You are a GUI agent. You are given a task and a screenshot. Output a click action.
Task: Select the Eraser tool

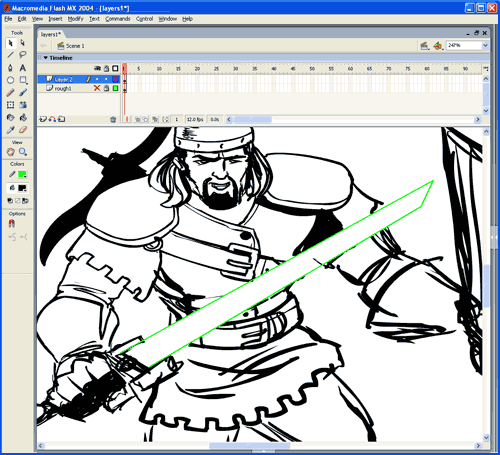click(23, 130)
